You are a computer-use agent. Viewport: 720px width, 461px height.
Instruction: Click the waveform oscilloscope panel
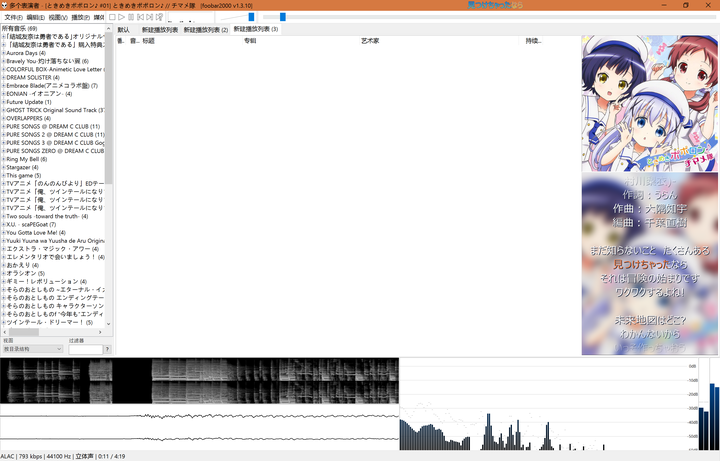(x=199, y=427)
